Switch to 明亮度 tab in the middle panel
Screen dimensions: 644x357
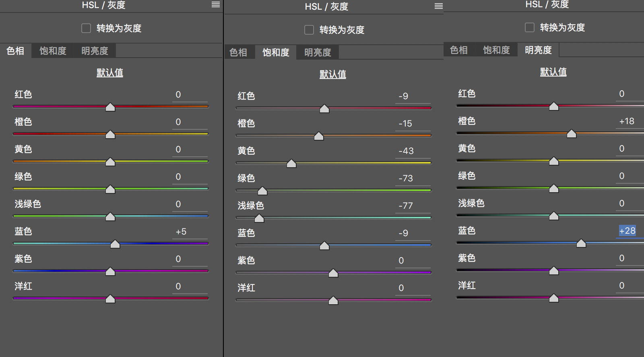click(318, 52)
